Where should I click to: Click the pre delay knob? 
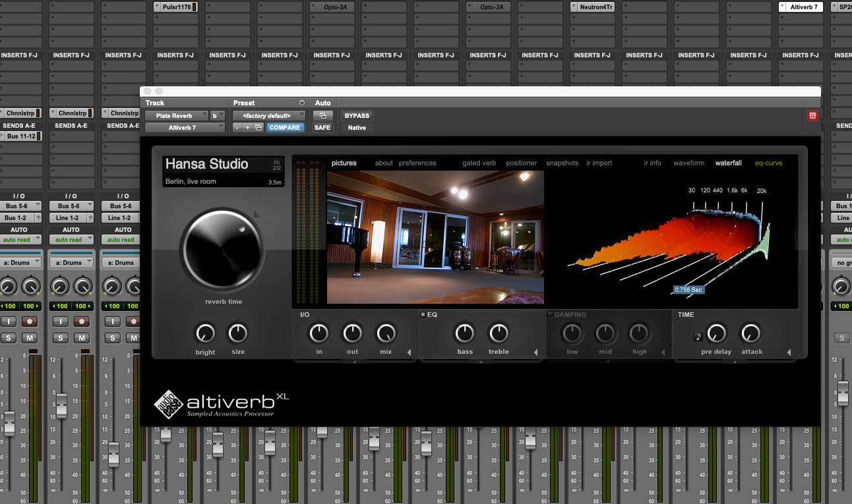click(x=717, y=333)
